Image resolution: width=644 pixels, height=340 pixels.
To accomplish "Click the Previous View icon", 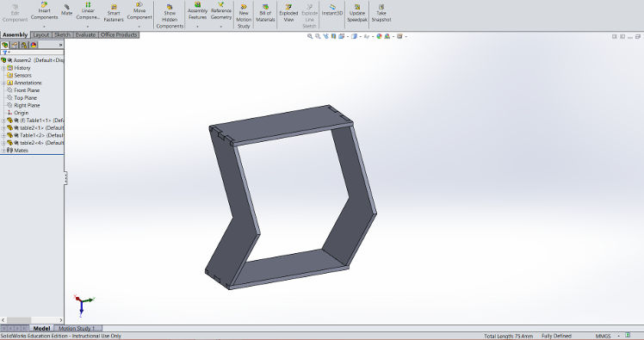I will (x=325, y=36).
